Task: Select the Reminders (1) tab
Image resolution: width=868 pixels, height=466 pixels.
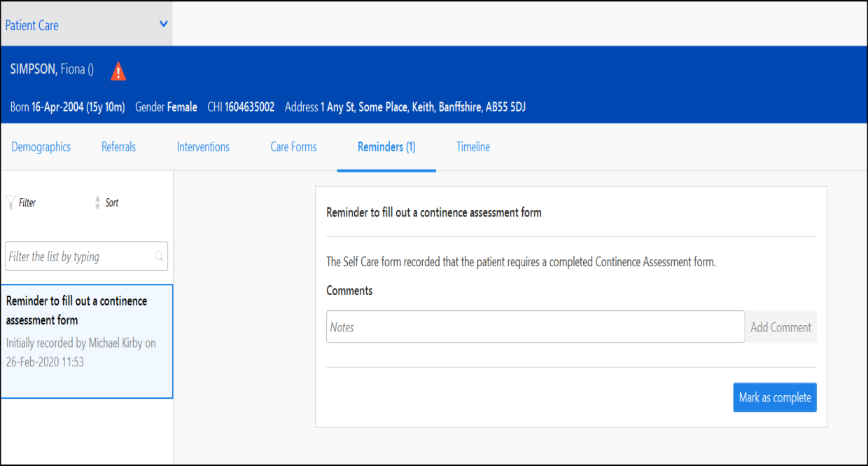Action: [x=386, y=146]
